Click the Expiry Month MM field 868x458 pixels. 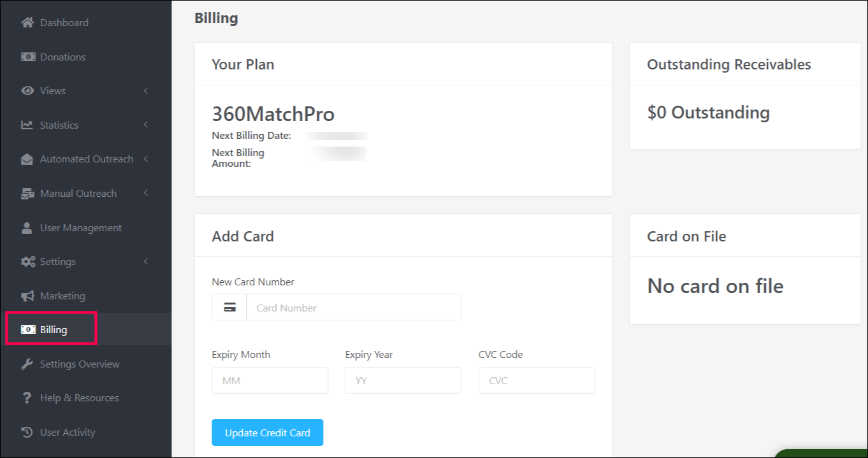(x=270, y=381)
